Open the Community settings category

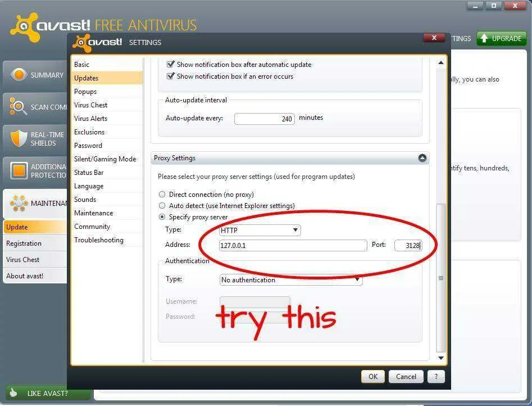[107, 226]
